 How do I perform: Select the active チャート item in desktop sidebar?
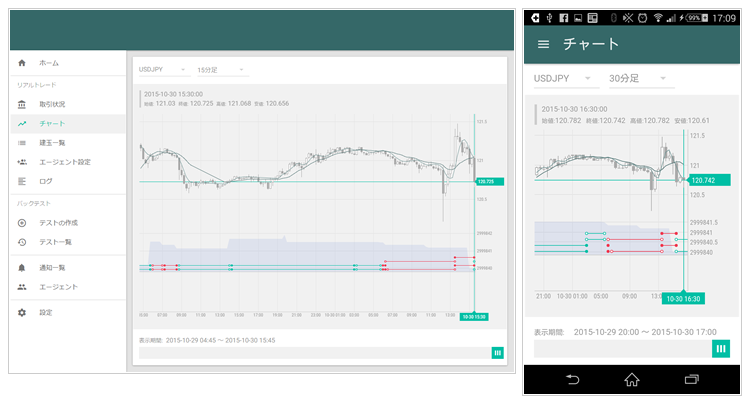click(x=68, y=123)
